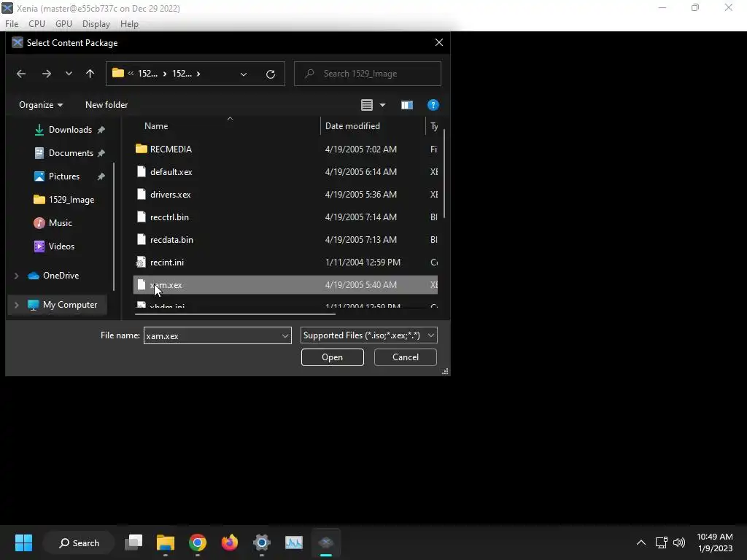
Task: Show hidden system tray icons
Action: pos(641,542)
